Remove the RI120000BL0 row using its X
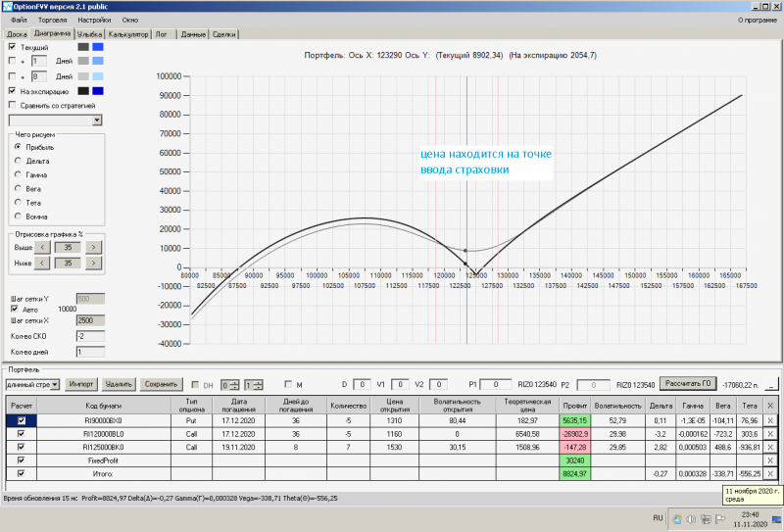The height and width of the screenshot is (532, 784). 770,434
